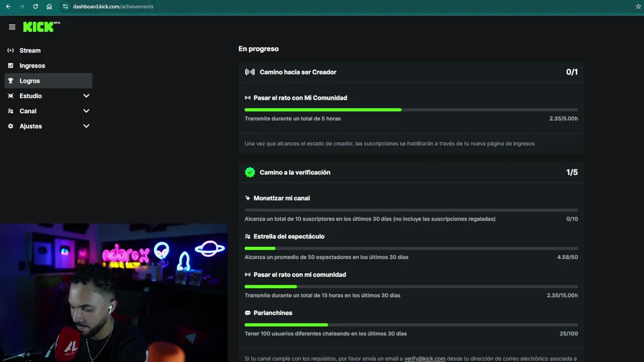
Task: Open the hamburger menu beside the Kick logo
Action: coord(12,27)
